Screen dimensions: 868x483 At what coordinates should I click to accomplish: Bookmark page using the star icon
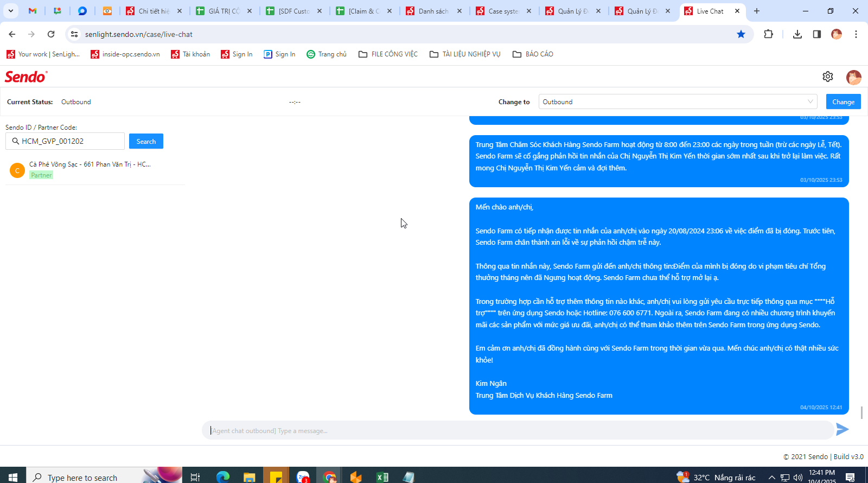pos(741,34)
